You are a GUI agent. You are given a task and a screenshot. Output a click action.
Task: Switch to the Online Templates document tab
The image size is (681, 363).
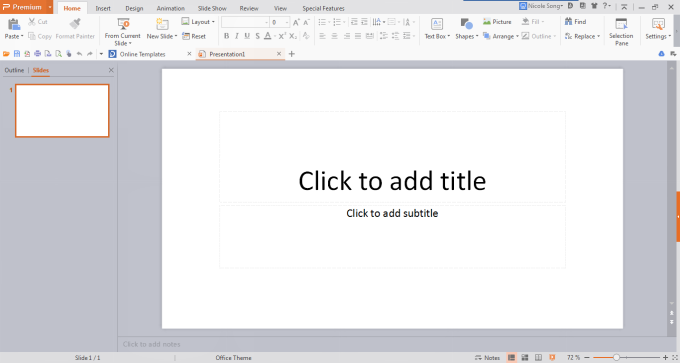(x=143, y=54)
